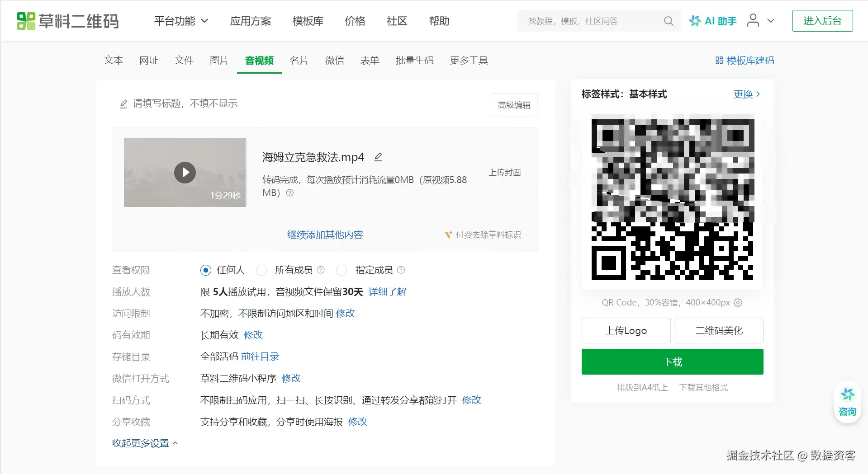Click 修改 next to 长期有效

[253, 335]
